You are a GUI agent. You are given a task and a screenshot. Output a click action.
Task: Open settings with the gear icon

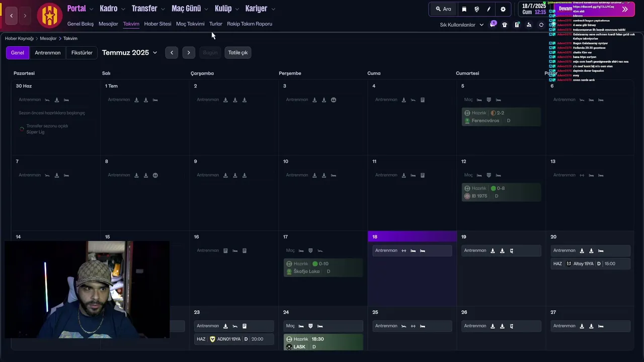[503, 9]
